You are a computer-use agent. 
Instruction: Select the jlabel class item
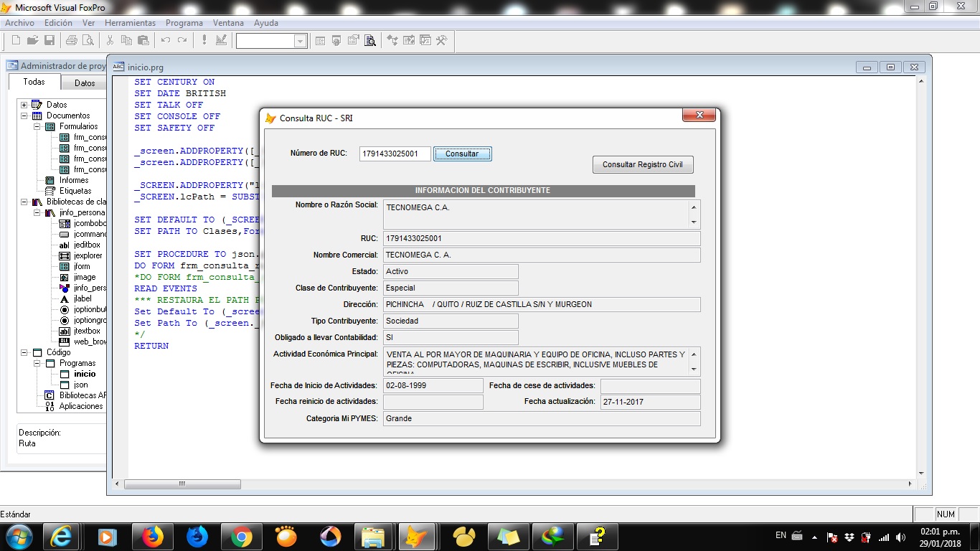[83, 298]
